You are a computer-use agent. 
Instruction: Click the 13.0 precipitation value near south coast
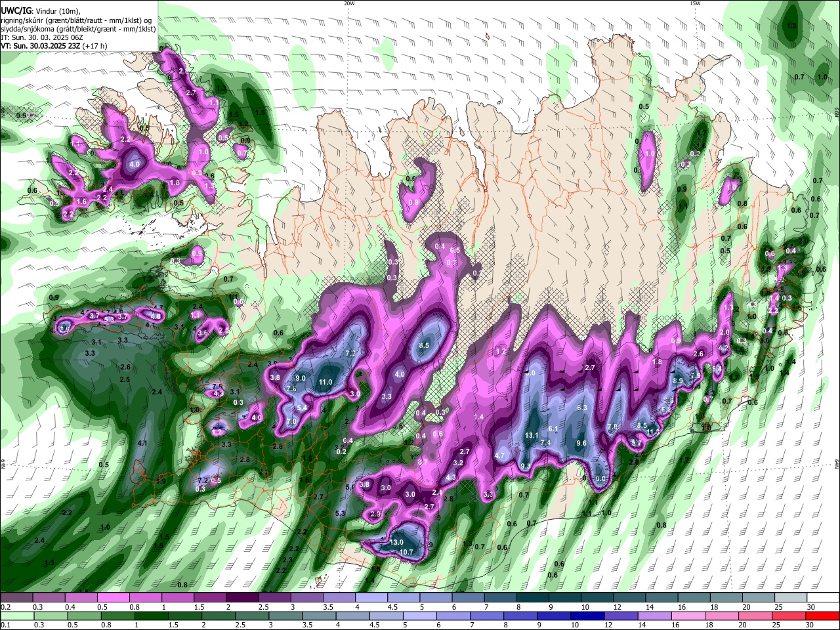[x=396, y=543]
